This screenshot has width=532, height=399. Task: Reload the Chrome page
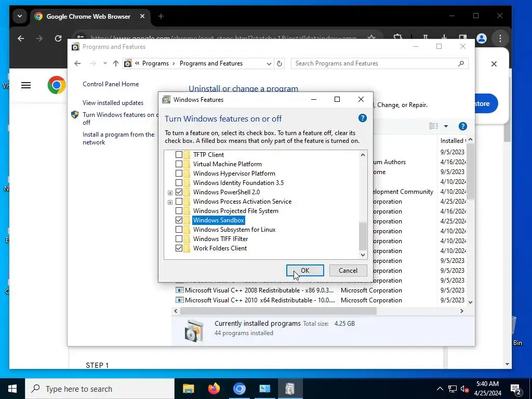pyautogui.click(x=58, y=38)
